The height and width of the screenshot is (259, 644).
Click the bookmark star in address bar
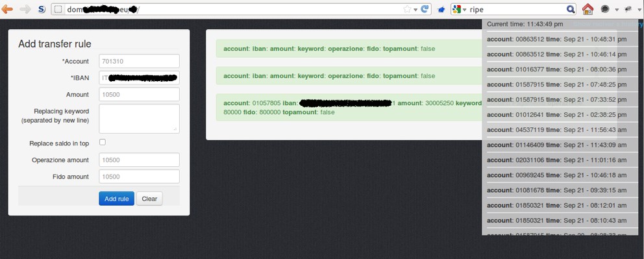pyautogui.click(x=407, y=9)
